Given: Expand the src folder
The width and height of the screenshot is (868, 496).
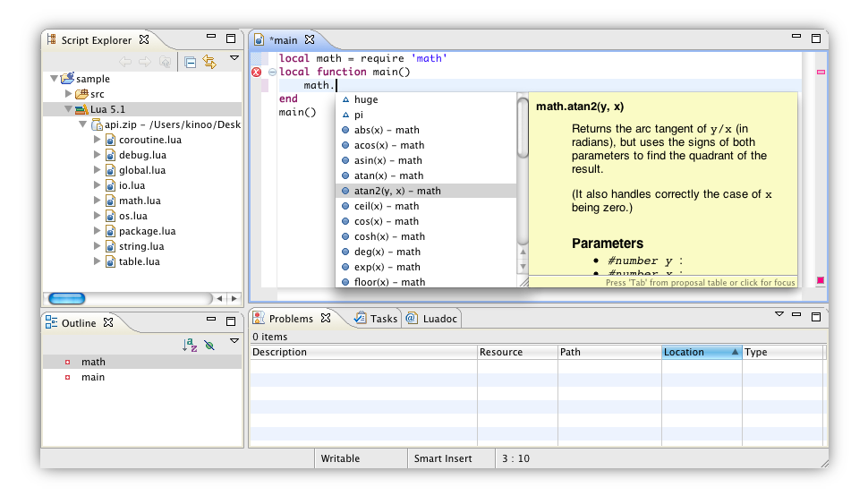Looking at the screenshot, I should [69, 93].
